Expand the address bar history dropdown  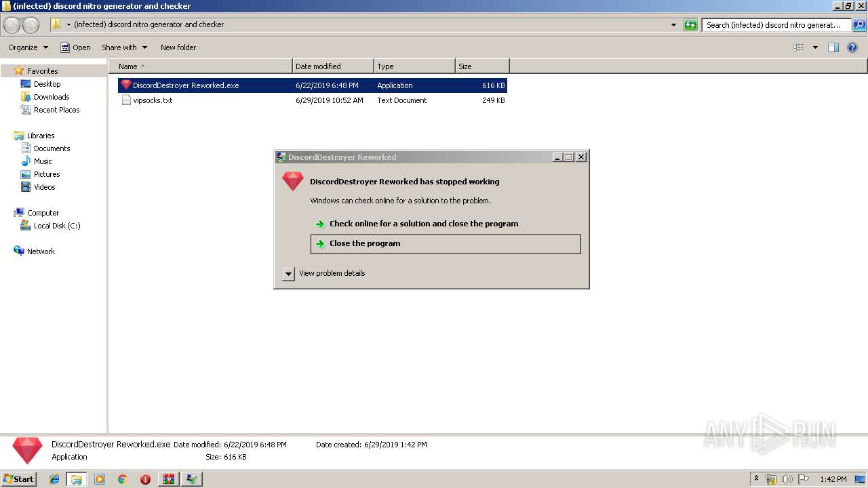[x=673, y=25]
